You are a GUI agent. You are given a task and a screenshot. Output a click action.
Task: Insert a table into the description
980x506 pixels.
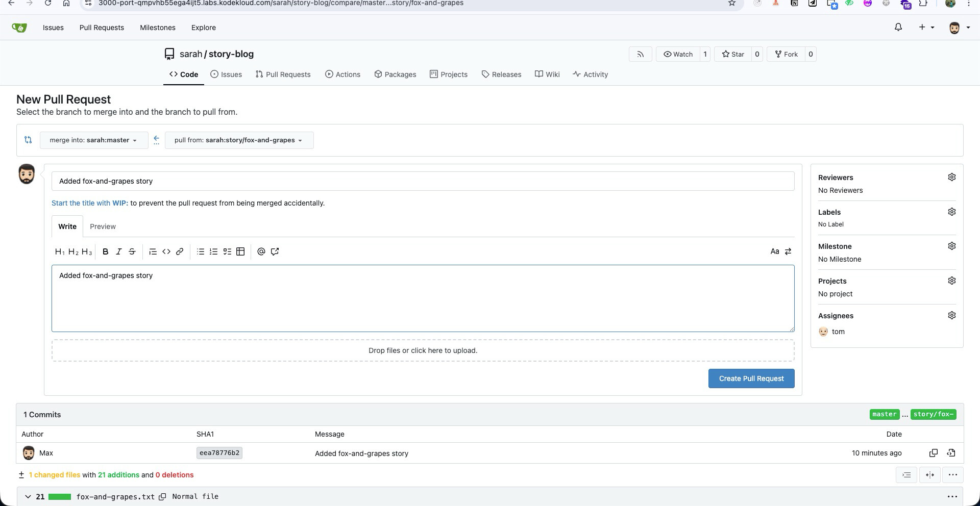240,251
